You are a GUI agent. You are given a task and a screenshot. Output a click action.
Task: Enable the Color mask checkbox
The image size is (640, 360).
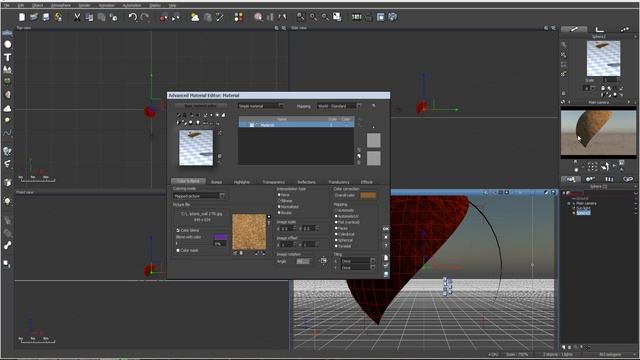point(178,250)
